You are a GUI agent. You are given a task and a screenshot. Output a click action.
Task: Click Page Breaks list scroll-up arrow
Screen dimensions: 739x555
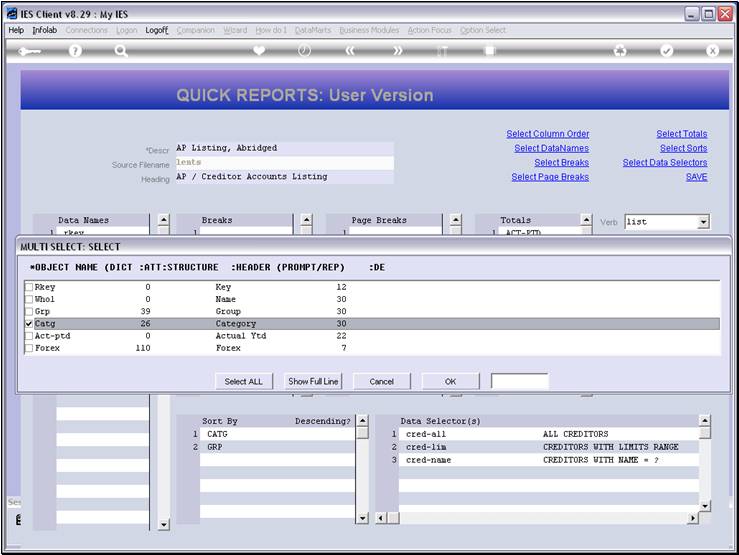pos(456,220)
